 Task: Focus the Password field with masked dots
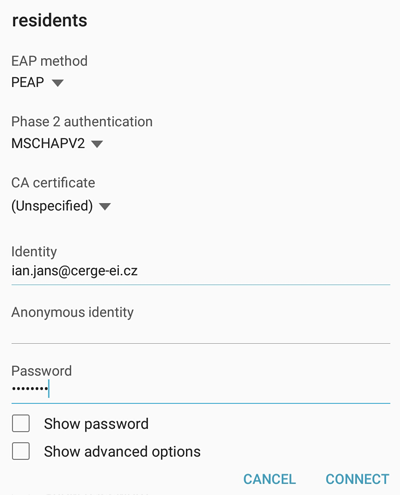click(201, 389)
